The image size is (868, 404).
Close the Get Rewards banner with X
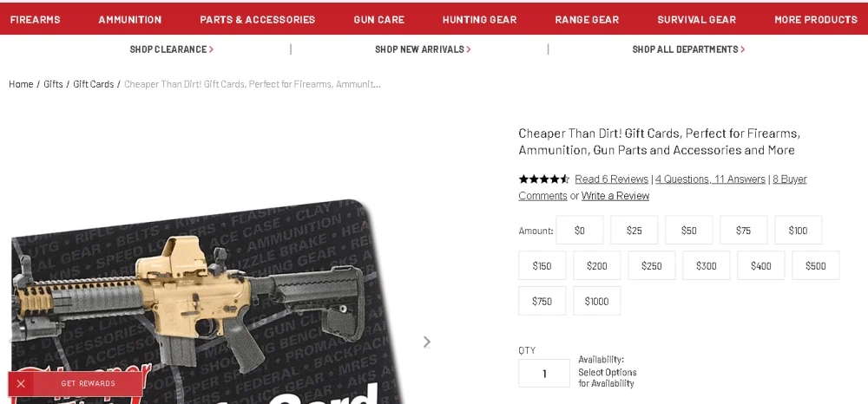point(21,383)
